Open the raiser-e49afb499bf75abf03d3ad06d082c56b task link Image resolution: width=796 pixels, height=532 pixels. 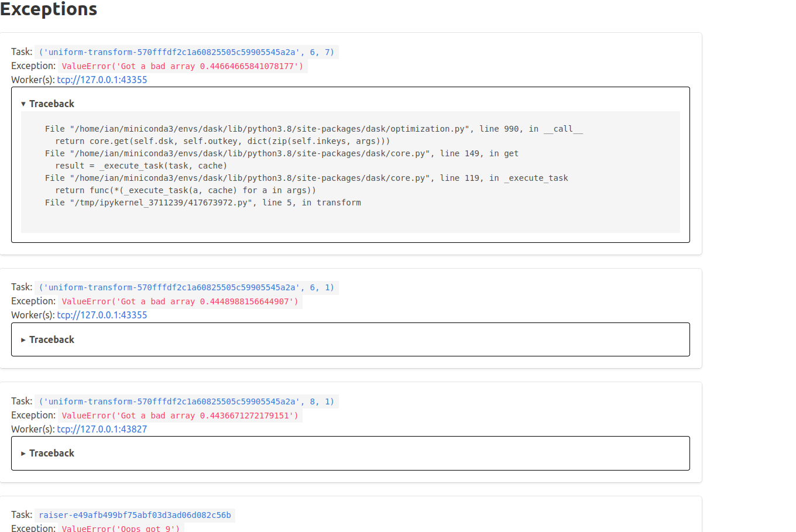pos(135,515)
